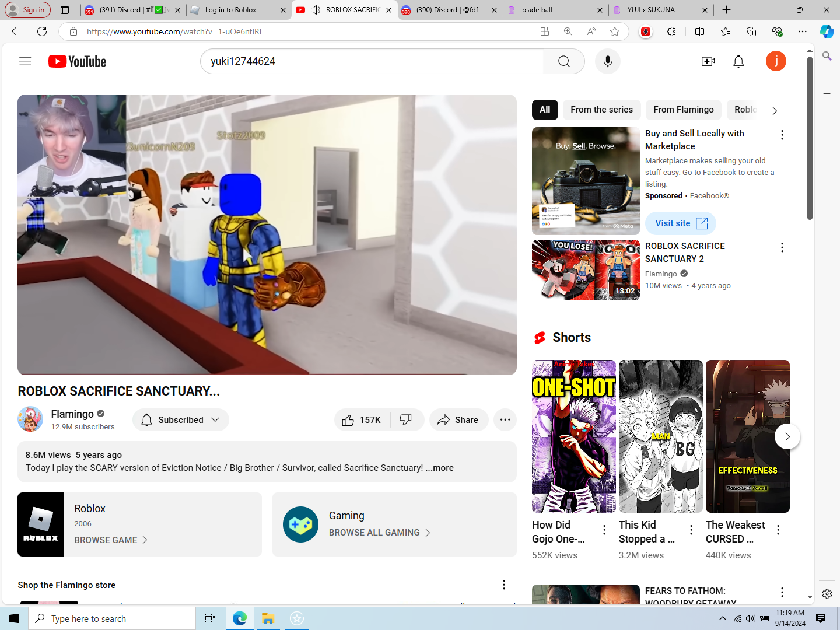Select From Flamingo chip
Viewport: 840px width, 630px height.
coord(684,110)
